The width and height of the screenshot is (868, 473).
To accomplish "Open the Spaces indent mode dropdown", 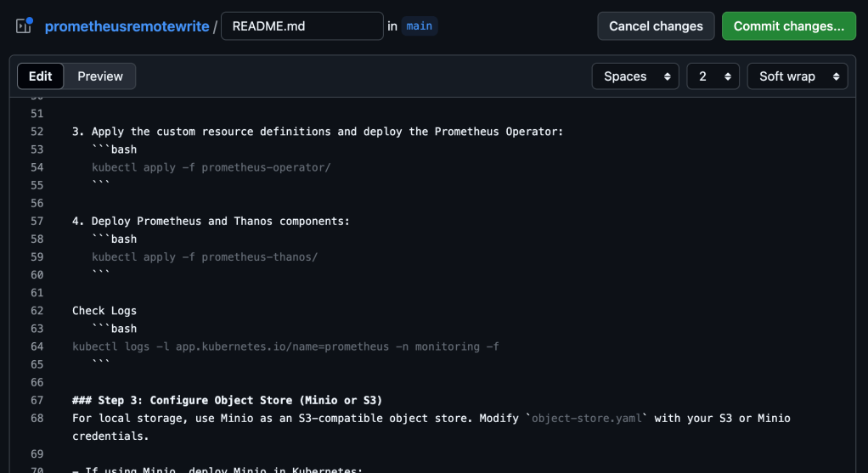I will (635, 76).
